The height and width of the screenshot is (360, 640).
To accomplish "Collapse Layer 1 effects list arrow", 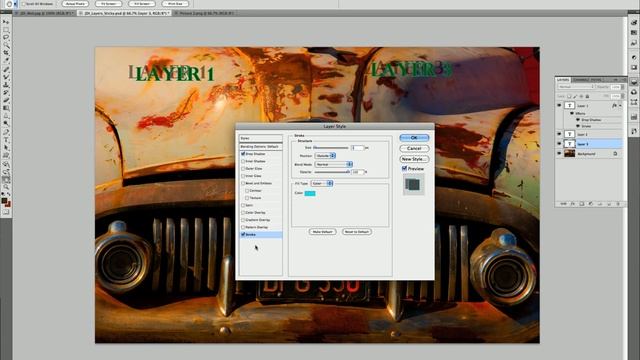I will click(620, 106).
